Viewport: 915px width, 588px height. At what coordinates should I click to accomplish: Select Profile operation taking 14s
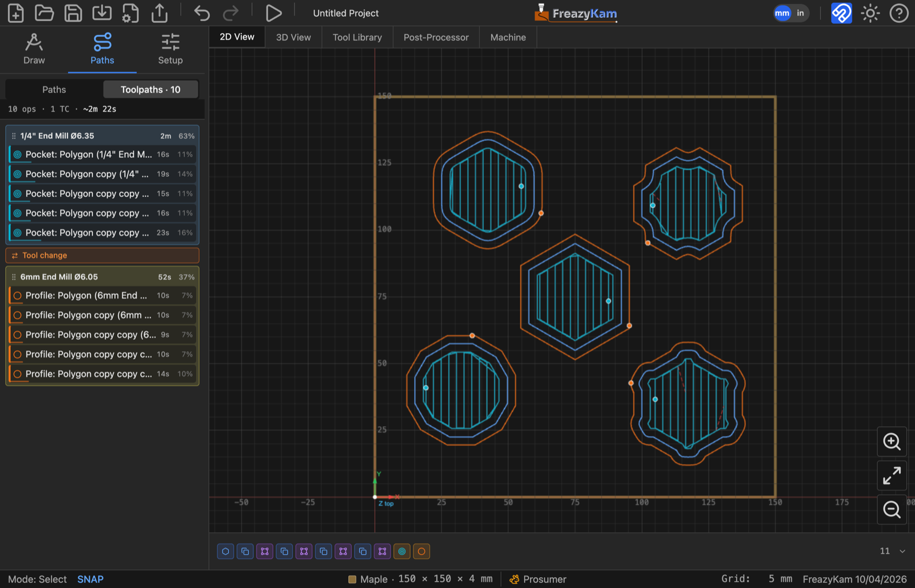102,374
